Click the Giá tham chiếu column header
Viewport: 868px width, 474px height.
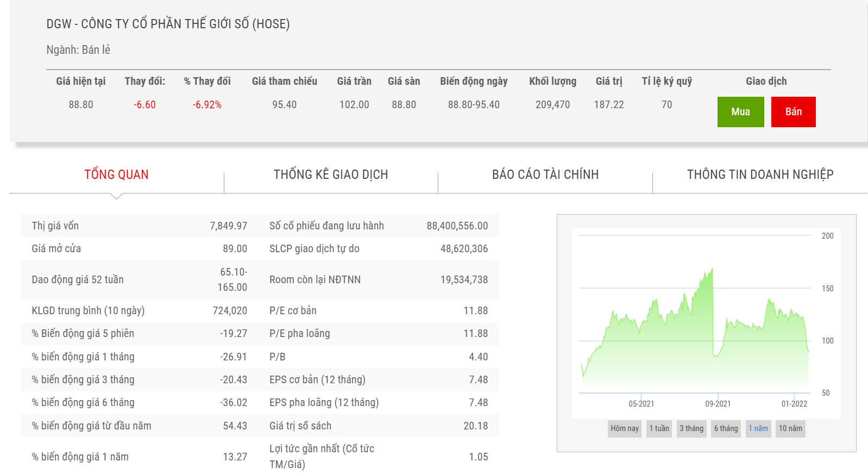(285, 82)
